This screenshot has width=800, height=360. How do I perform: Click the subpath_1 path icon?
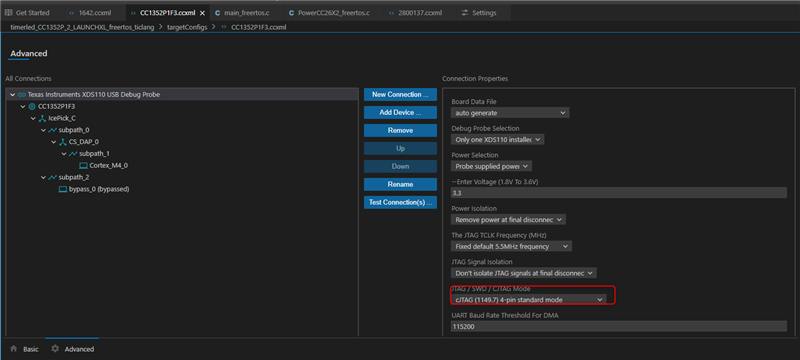point(73,153)
